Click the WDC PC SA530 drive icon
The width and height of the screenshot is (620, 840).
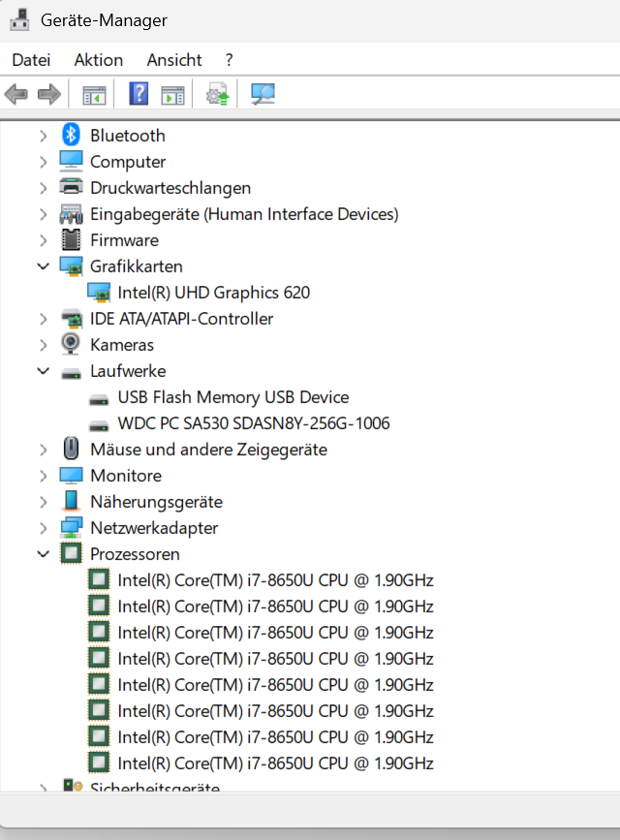point(99,426)
